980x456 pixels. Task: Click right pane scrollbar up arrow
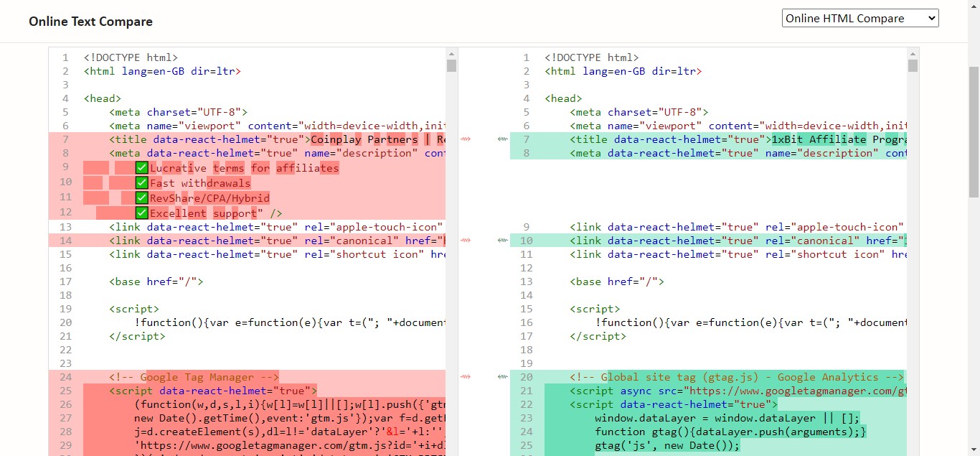coord(913,53)
